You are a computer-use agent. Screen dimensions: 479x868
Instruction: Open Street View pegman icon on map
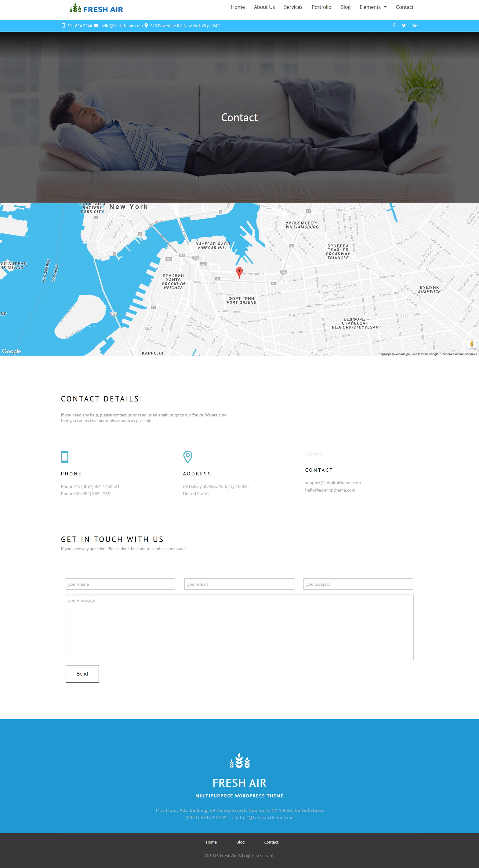[x=472, y=344]
